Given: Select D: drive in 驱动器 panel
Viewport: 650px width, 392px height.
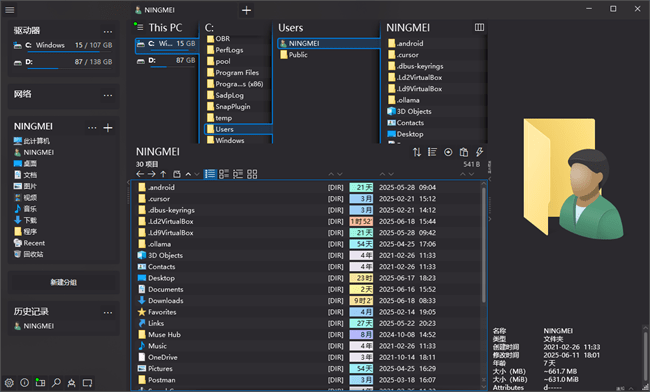Looking at the screenshot, I should [63, 62].
